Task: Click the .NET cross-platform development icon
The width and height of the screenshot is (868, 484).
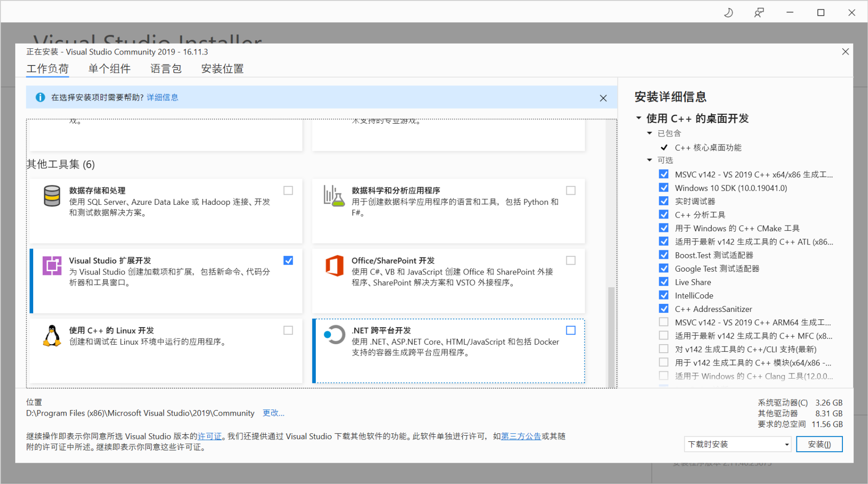Action: coord(334,335)
